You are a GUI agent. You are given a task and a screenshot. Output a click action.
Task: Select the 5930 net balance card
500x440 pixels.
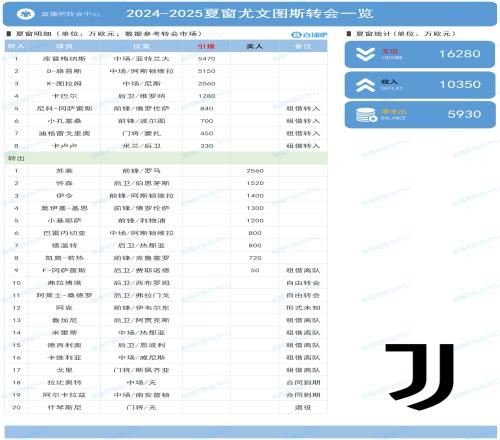tap(420, 115)
